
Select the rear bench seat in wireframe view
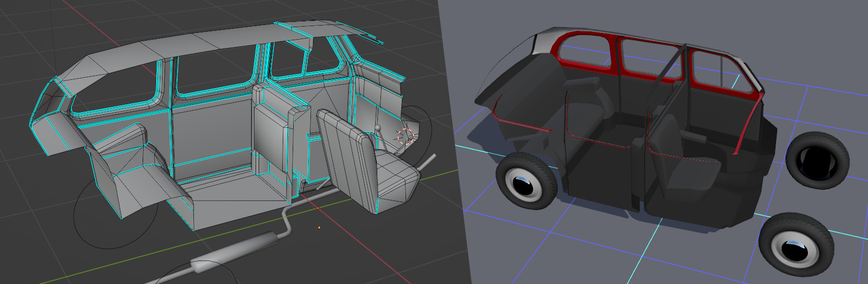[x=140, y=170]
